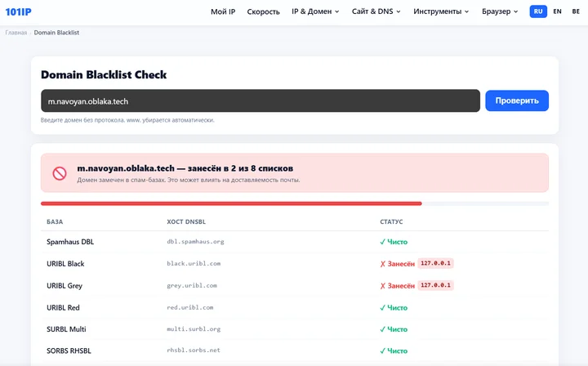Open the Скорость menu item

click(263, 11)
